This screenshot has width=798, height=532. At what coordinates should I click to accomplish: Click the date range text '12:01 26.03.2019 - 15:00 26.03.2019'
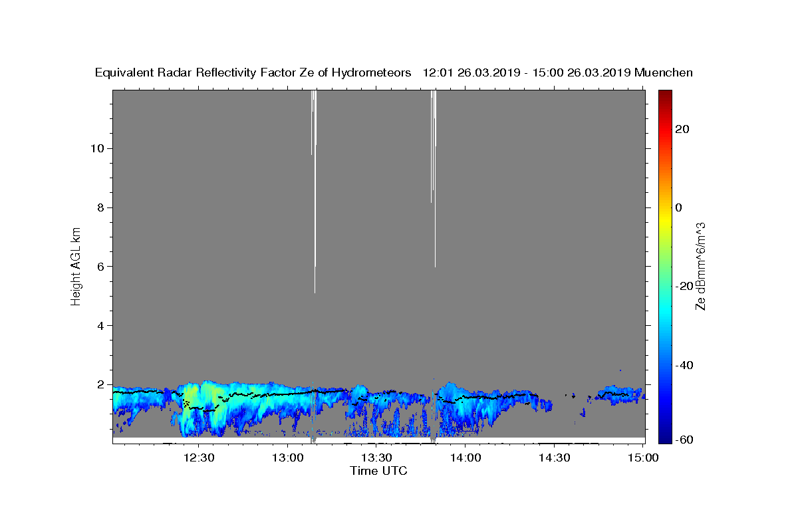pyautogui.click(x=527, y=72)
